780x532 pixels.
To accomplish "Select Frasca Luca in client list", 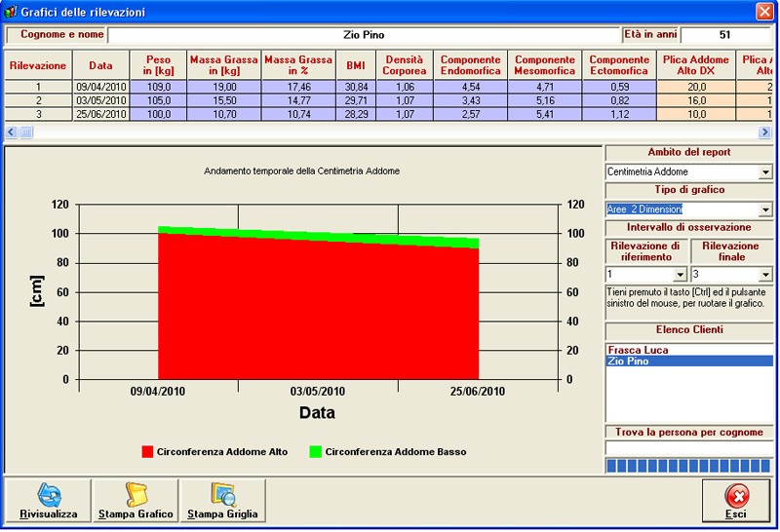I will (x=689, y=350).
